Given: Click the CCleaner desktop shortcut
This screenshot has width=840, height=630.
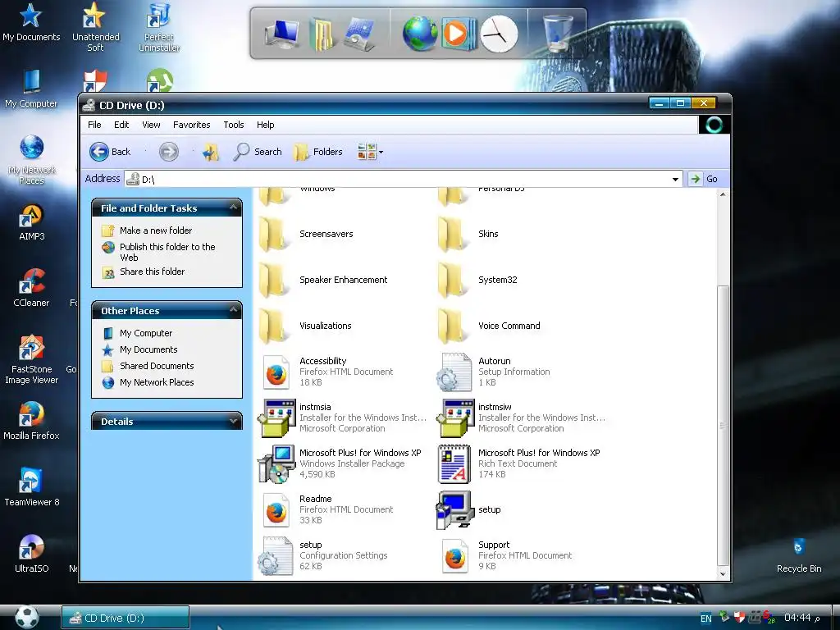Looking at the screenshot, I should coord(31,288).
